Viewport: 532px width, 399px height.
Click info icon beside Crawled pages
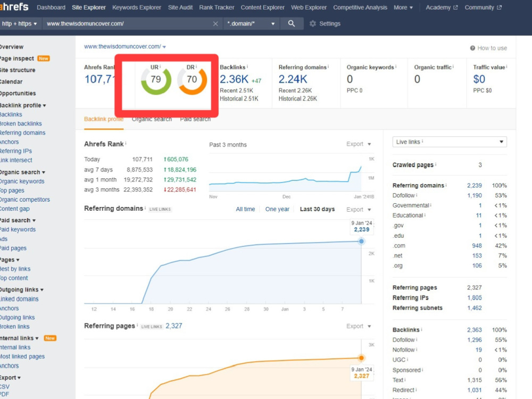point(436,164)
